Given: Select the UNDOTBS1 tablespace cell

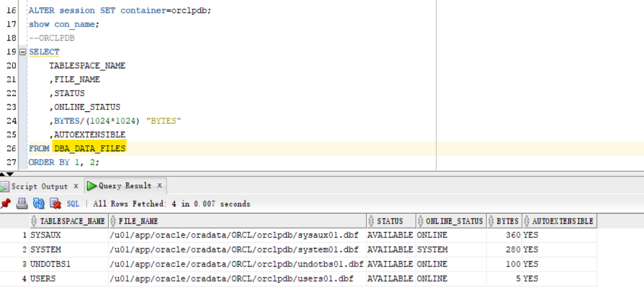Looking at the screenshot, I should (69, 264).
